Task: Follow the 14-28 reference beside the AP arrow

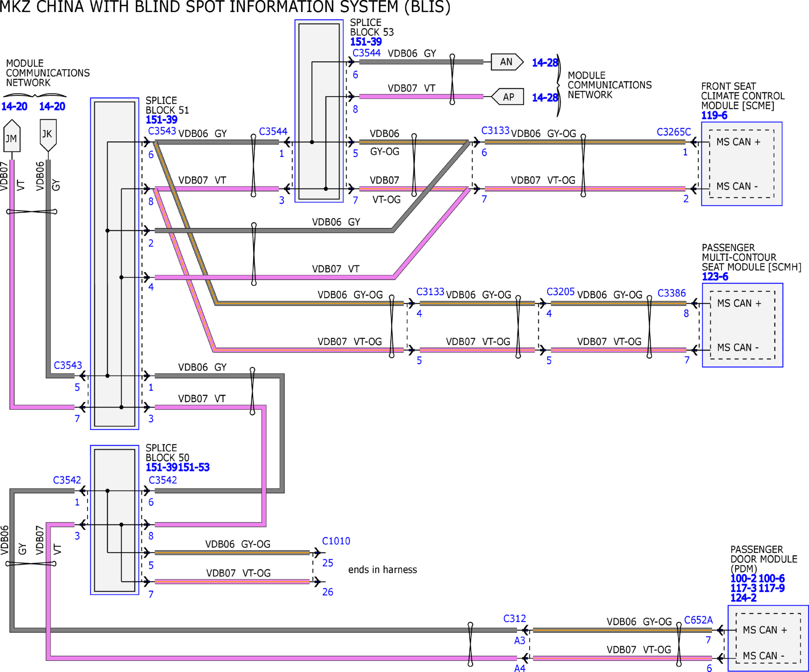Action: pos(545,98)
